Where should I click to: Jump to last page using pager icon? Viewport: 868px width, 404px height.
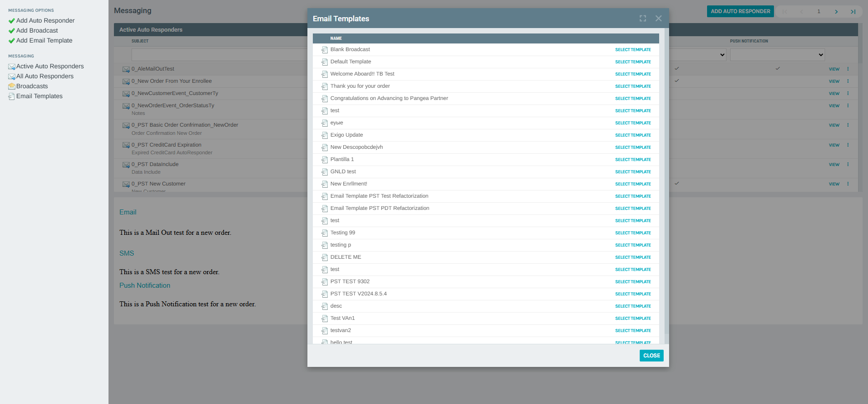point(853,12)
